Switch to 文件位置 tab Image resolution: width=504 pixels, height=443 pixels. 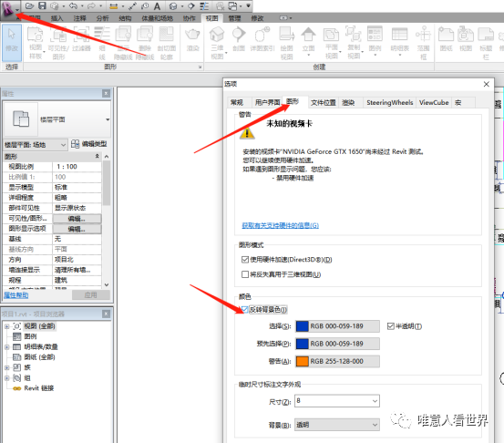coord(323,103)
